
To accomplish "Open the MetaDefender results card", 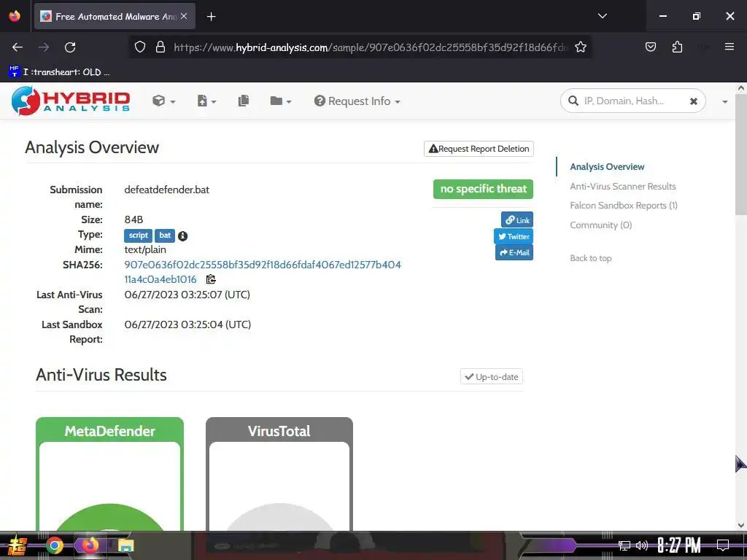I will pyautogui.click(x=109, y=474).
